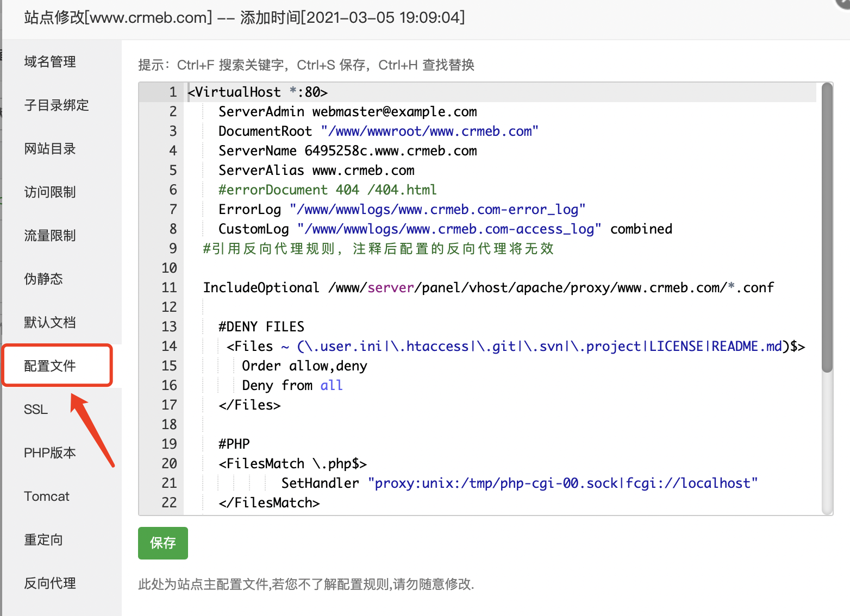Select the 网站目录 menu item
Screen dimensions: 850x616
coord(50,149)
